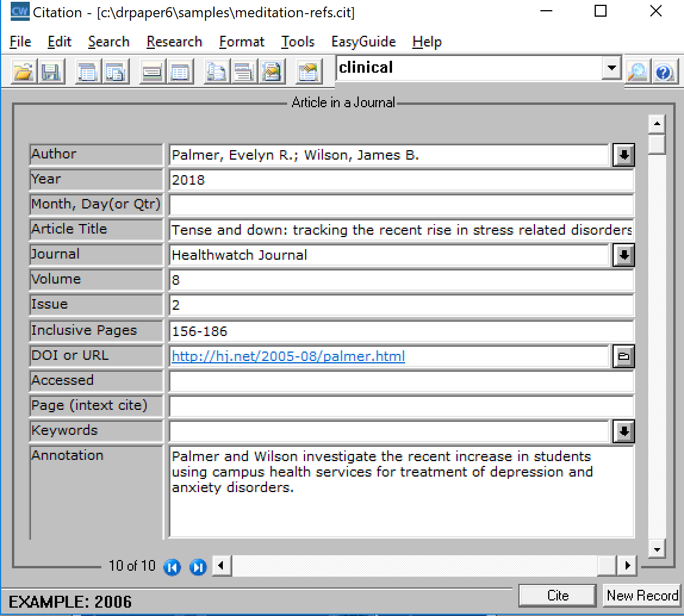Click the vertical scrollbar down arrow

657,549
